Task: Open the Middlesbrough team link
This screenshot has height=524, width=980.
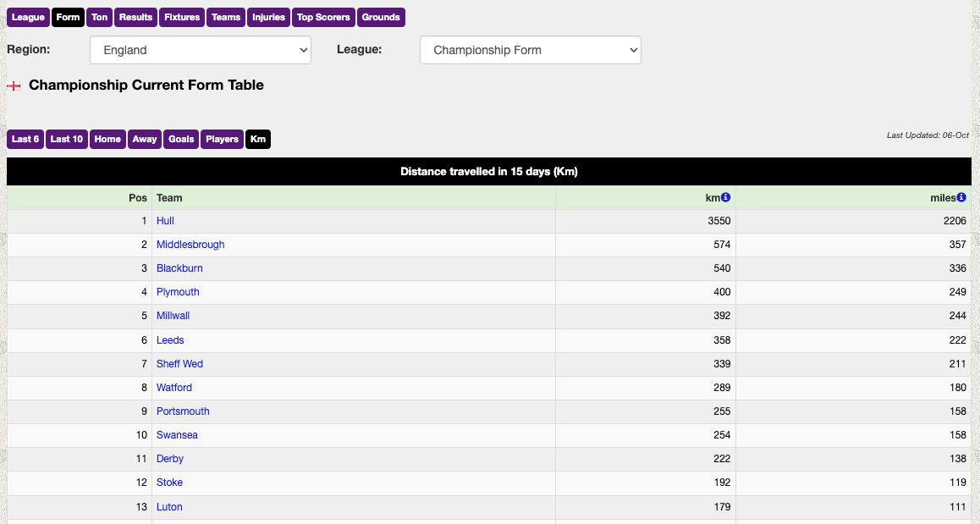Action: [190, 245]
